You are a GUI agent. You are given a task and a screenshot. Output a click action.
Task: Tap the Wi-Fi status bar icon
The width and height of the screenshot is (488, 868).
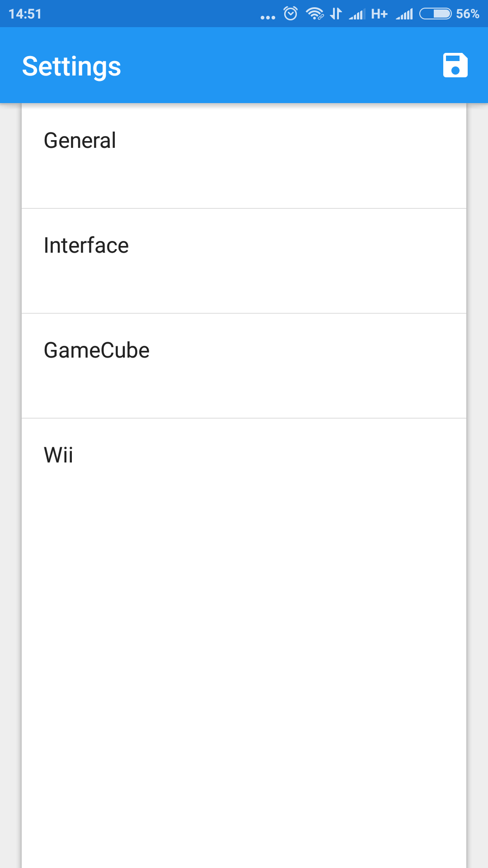click(x=315, y=14)
